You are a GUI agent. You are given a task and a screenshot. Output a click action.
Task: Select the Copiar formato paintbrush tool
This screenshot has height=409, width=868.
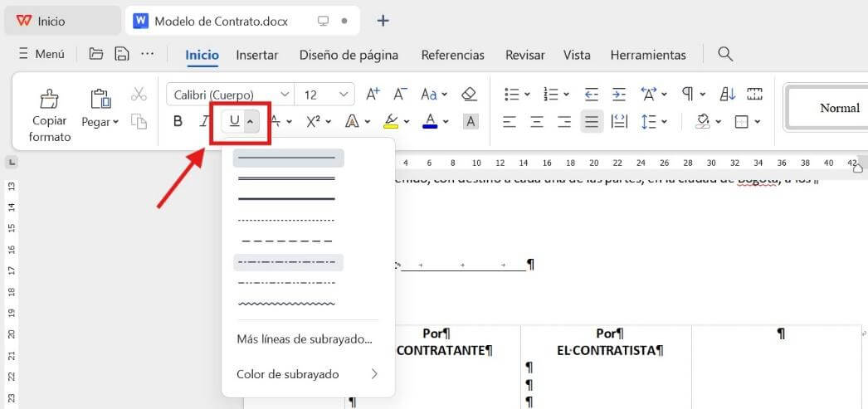(x=49, y=99)
